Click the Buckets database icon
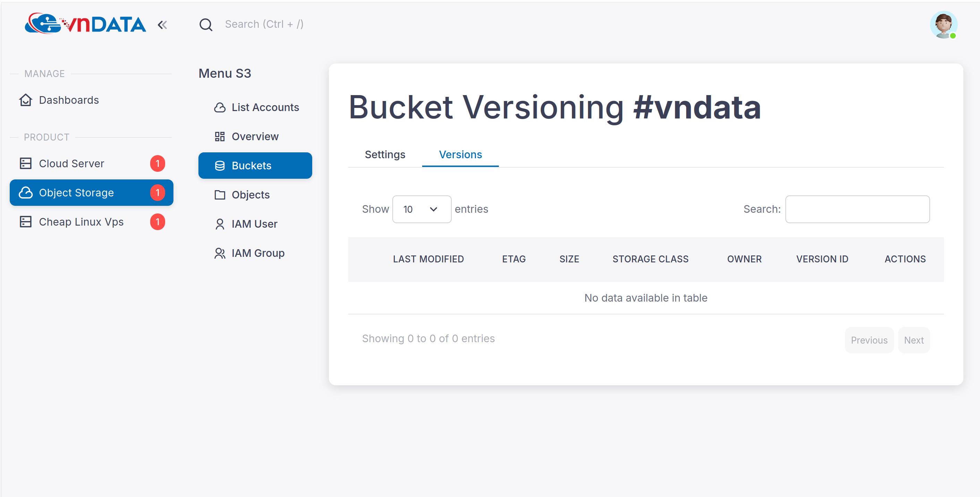The width and height of the screenshot is (980, 497). pos(220,166)
